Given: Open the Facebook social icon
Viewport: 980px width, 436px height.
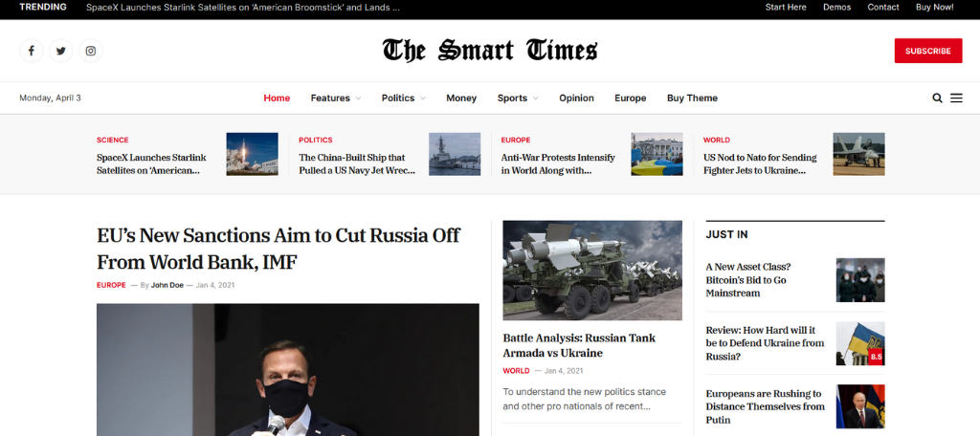Looking at the screenshot, I should (x=31, y=51).
